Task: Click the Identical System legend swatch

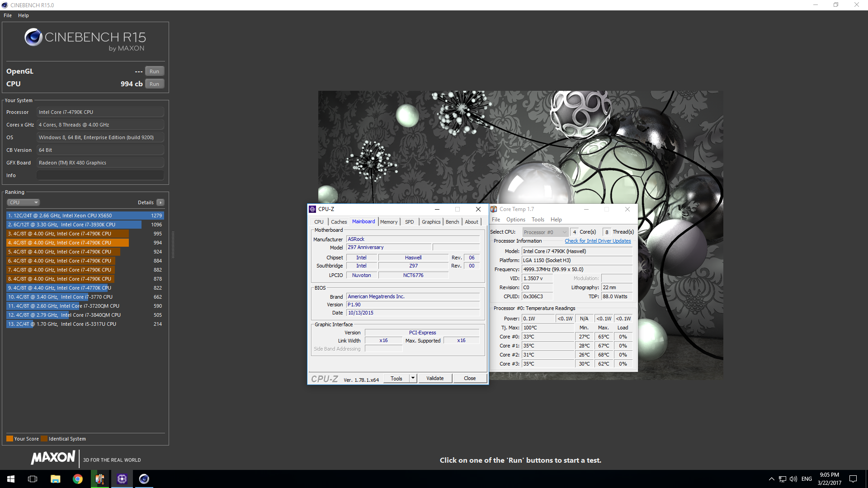Action: [44, 439]
